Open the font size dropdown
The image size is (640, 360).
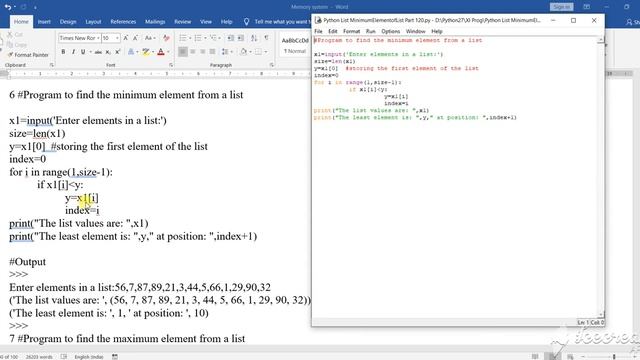117,38
